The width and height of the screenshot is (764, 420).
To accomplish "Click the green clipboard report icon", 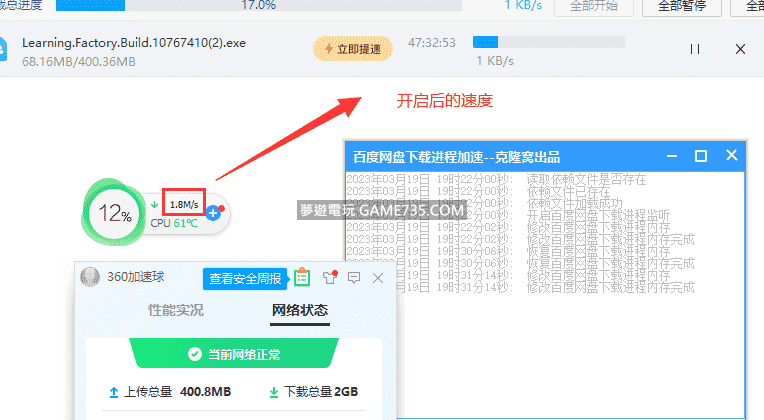I will (x=302, y=278).
